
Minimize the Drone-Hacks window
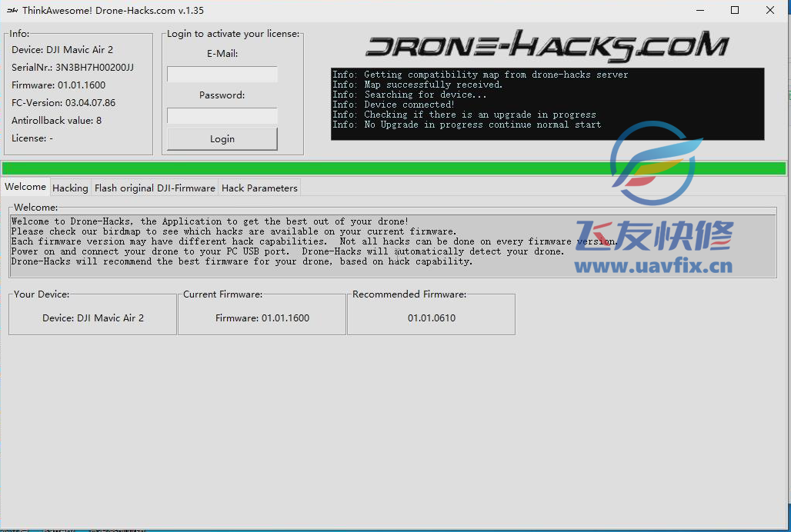click(699, 10)
